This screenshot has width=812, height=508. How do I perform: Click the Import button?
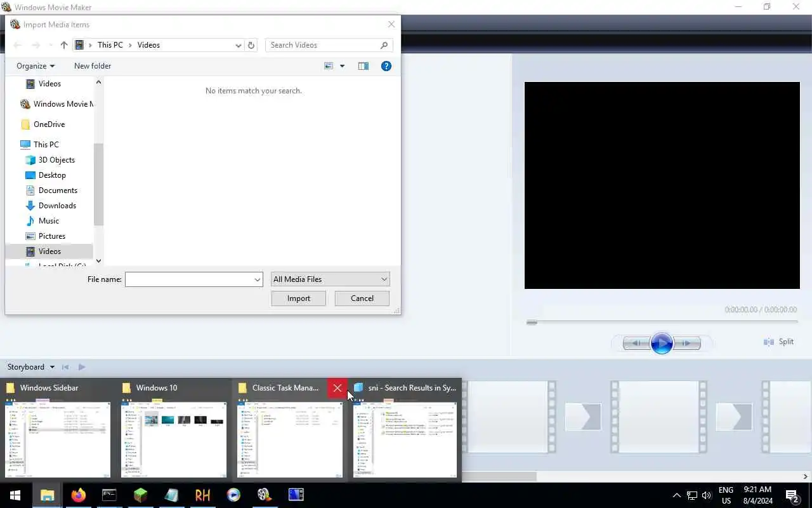point(298,298)
